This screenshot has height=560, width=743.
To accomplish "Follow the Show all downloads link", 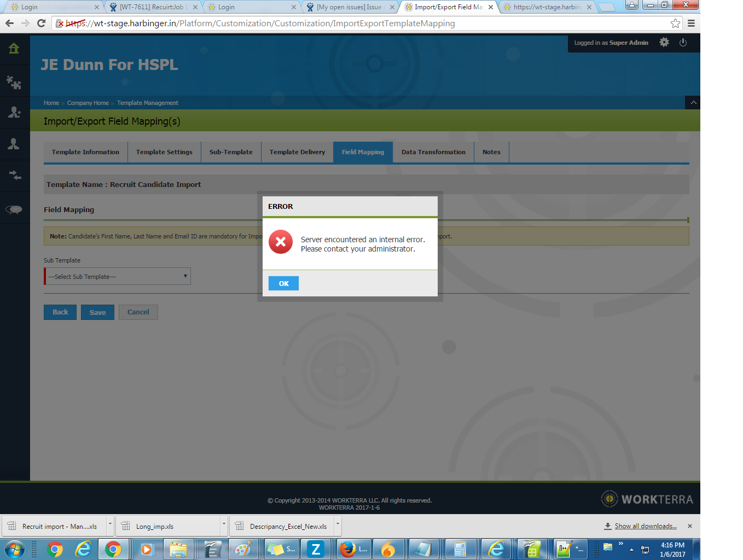I will 645,526.
